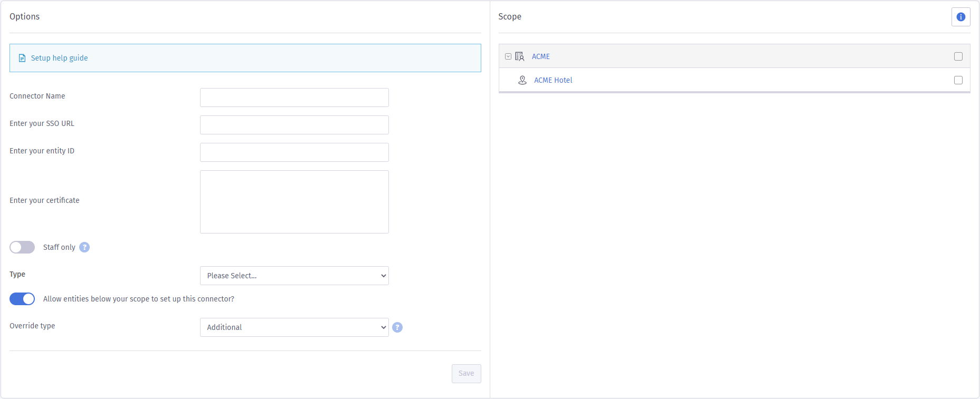Image resolution: width=980 pixels, height=399 pixels.
Task: Click the SSO URL text field
Action: pyautogui.click(x=294, y=125)
